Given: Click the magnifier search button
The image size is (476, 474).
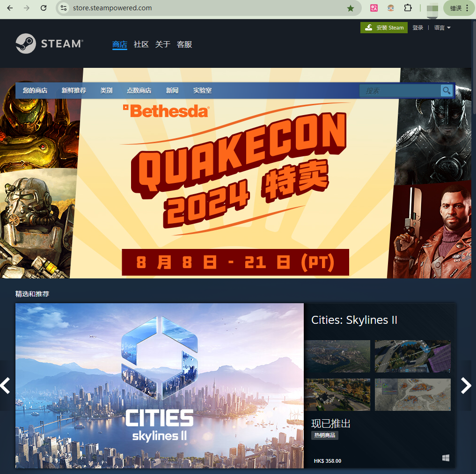Looking at the screenshot, I should click(x=447, y=90).
